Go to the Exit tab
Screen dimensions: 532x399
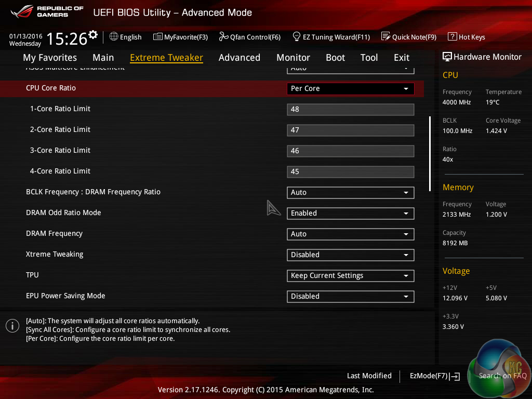pyautogui.click(x=402, y=58)
